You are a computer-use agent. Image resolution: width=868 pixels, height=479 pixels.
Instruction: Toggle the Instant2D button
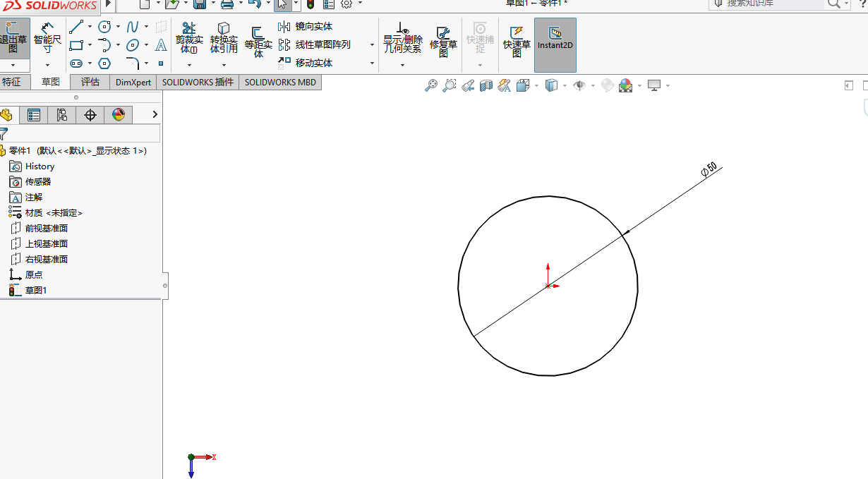[555, 39]
